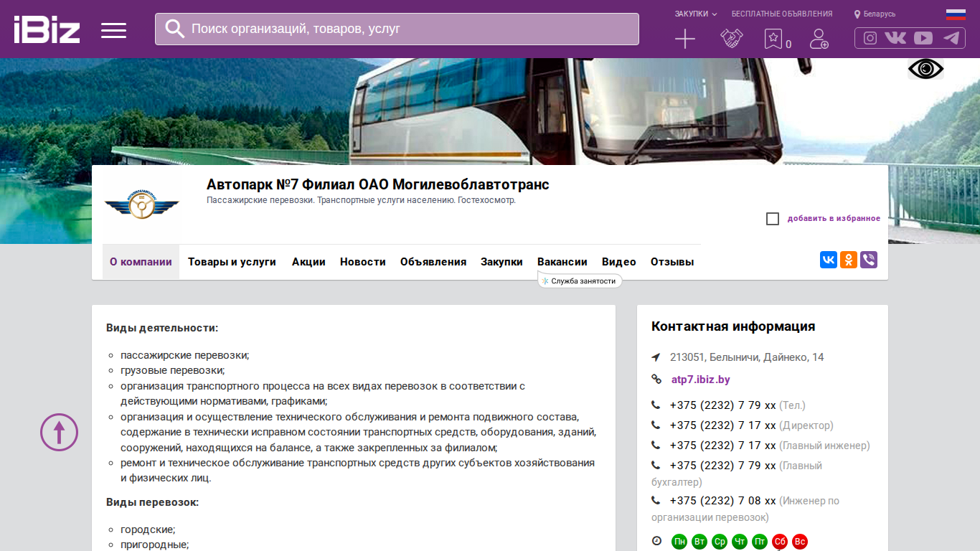Open the Закупки company tab

(501, 262)
